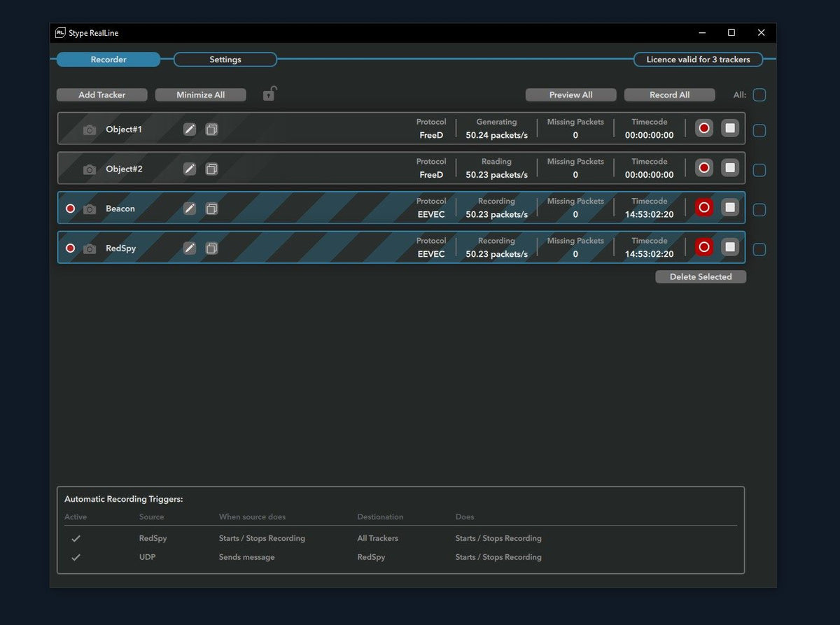The height and width of the screenshot is (625, 840).
Task: Click Beacon timecode 14:53:02:20
Action: (649, 214)
